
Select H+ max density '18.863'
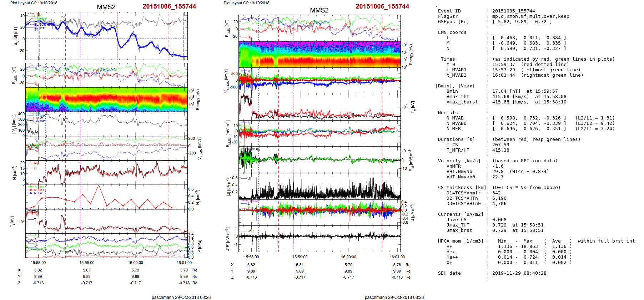(x=529, y=246)
